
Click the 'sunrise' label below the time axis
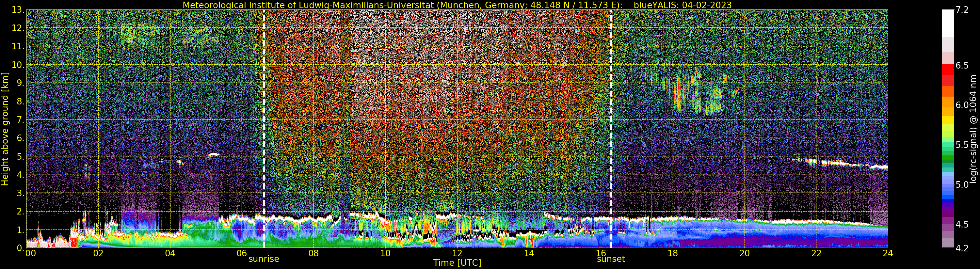click(x=264, y=259)
